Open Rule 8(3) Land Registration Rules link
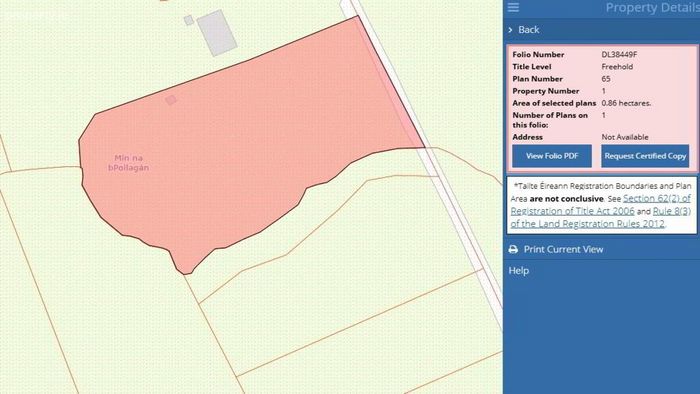 click(600, 217)
